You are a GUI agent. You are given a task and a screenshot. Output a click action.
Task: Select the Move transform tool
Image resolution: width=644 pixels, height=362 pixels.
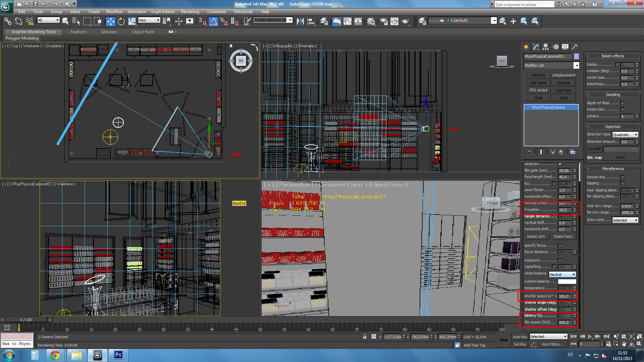click(x=110, y=21)
